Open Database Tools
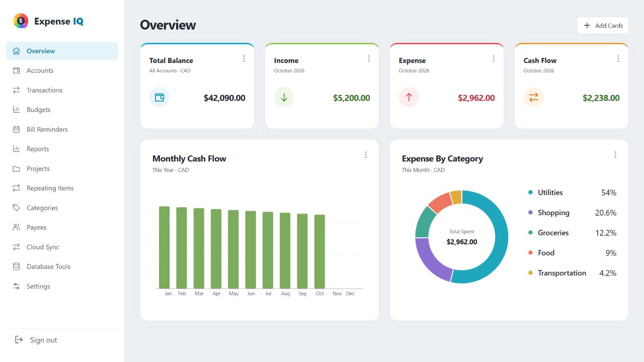 tap(62, 266)
